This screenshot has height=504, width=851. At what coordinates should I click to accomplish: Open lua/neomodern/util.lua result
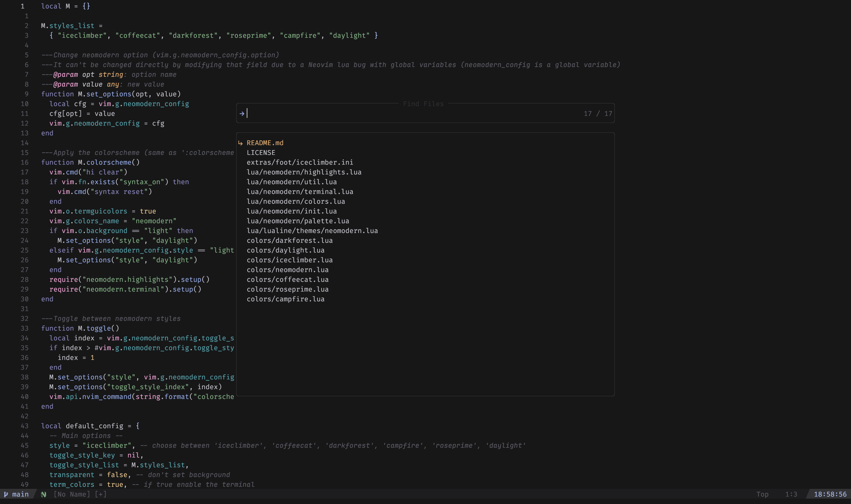click(292, 182)
